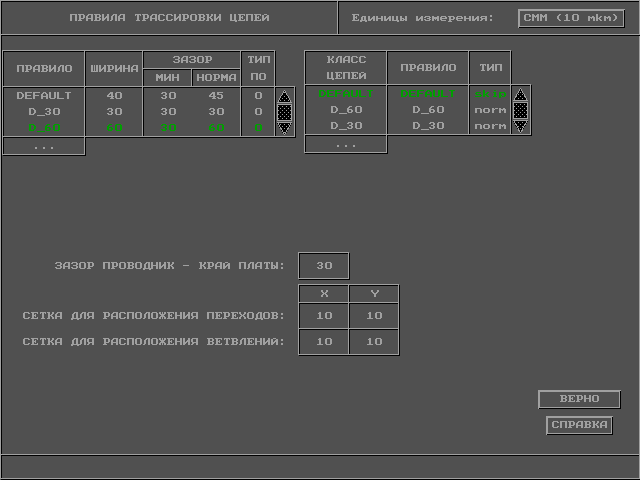Viewport: 640px width, 480px height.
Task: Click ПРАВИЛО header in net class table
Action: 428,68
